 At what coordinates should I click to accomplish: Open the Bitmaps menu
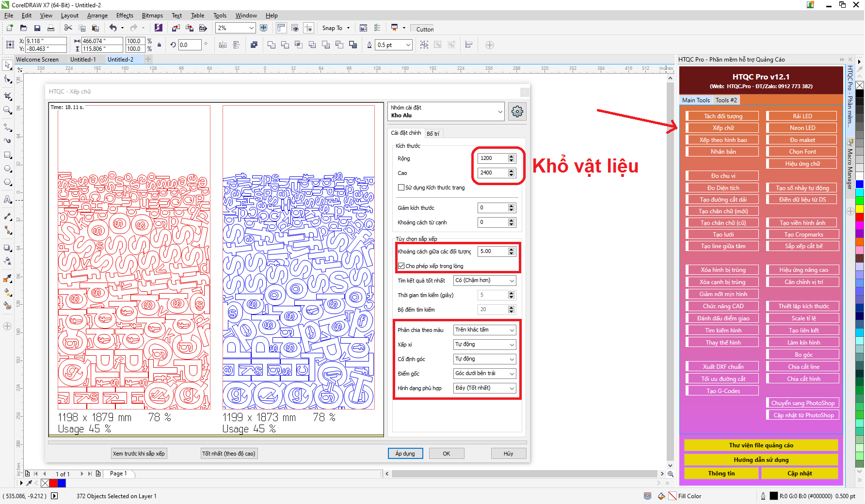point(152,16)
